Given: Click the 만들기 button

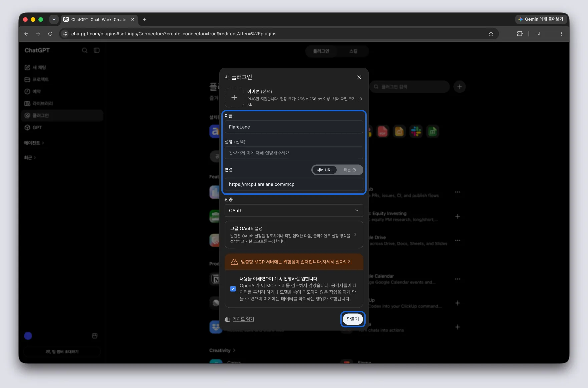Looking at the screenshot, I should pyautogui.click(x=353, y=319).
